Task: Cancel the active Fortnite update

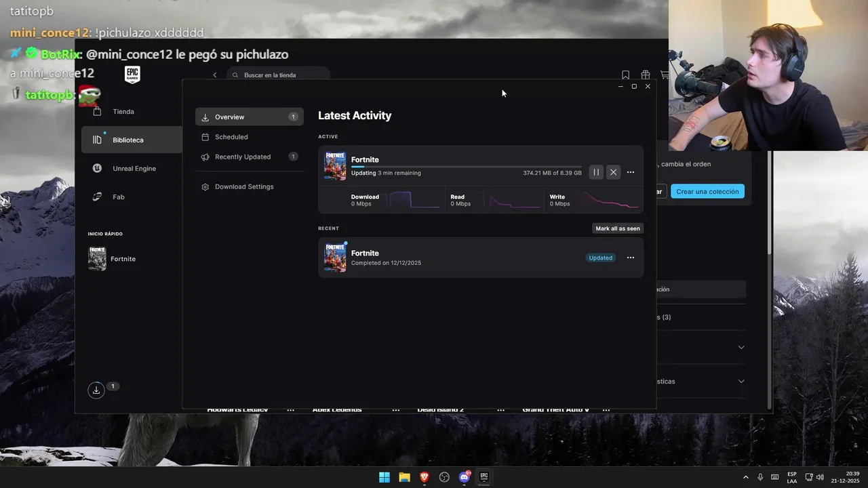Action: [613, 172]
